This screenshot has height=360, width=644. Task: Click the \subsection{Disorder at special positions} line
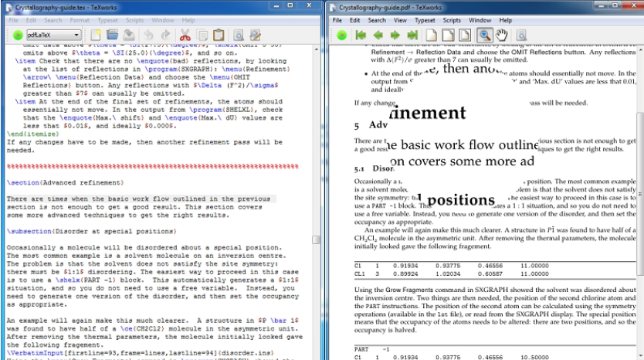pyautogui.click(x=92, y=231)
